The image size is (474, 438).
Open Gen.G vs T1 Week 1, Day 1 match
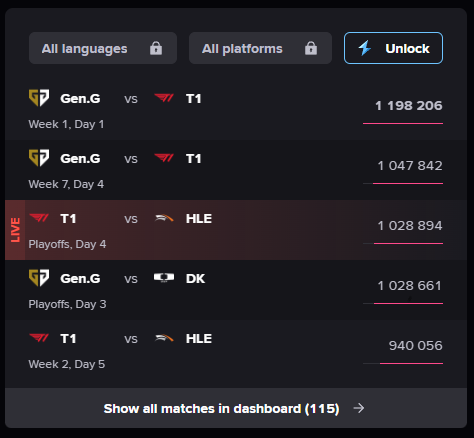(x=236, y=110)
